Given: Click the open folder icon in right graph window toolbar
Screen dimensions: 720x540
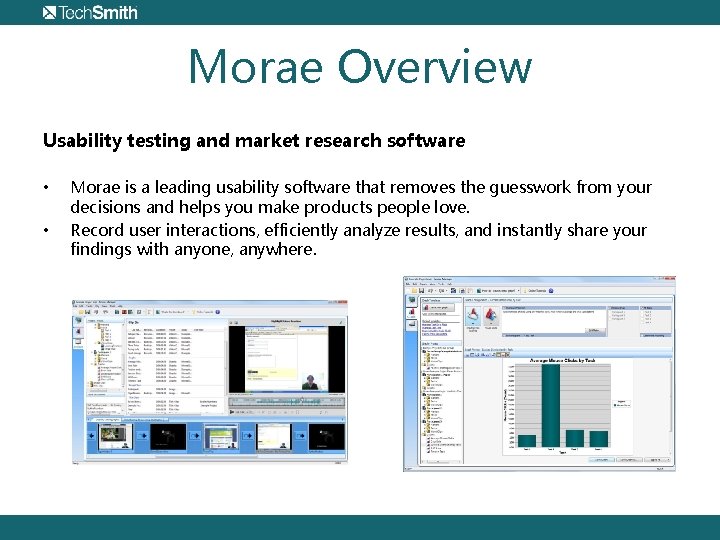Looking at the screenshot, I should click(x=414, y=291).
